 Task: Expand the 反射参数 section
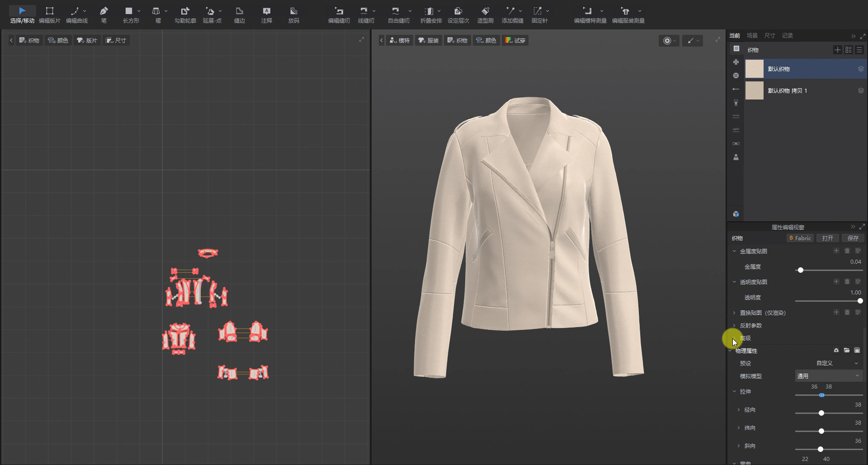coord(750,326)
